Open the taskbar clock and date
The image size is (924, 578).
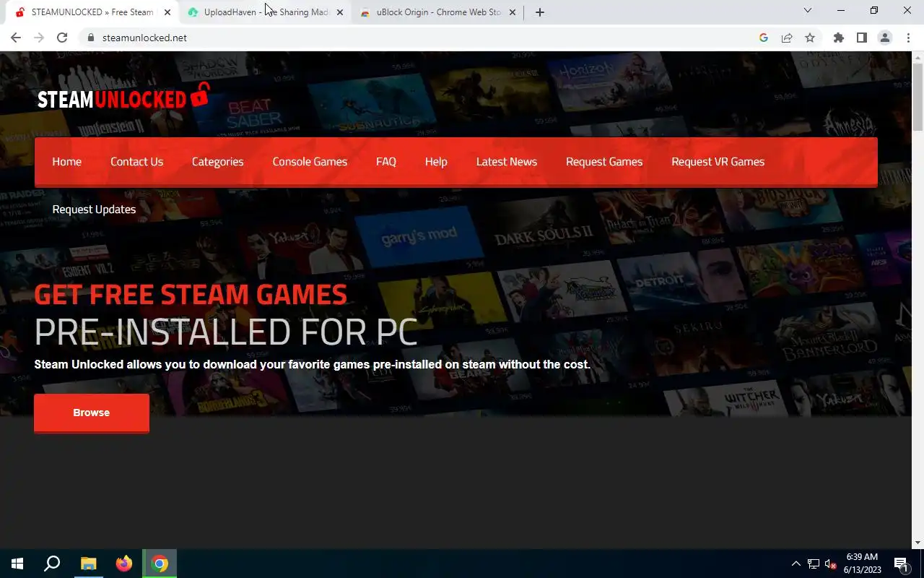[862, 564]
